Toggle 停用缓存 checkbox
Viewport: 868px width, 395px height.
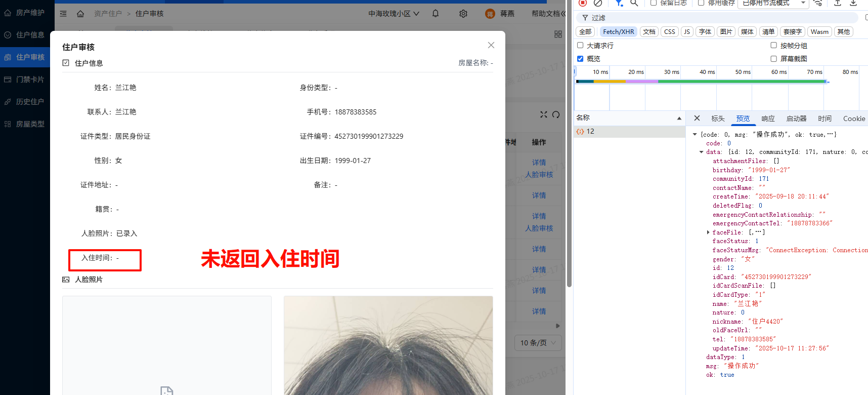(701, 3)
